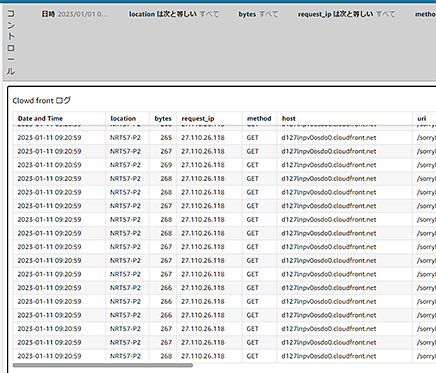Open the request_ip は次と等しい filter dropdown
436x373 pixels.
point(346,14)
